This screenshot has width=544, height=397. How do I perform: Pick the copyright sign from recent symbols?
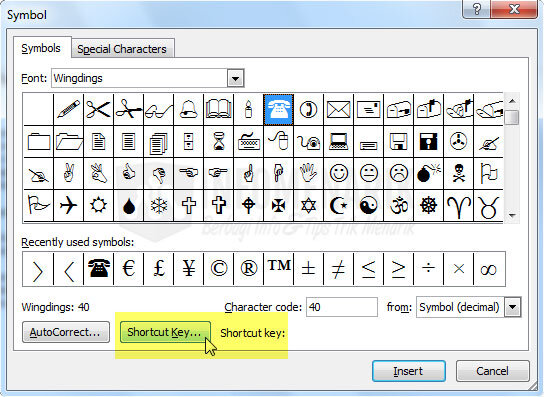[x=218, y=269]
